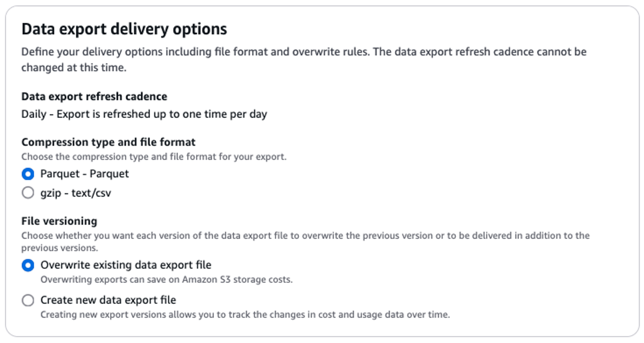Choose Overwrite existing data export file radio
This screenshot has width=644, height=343.
point(28,265)
